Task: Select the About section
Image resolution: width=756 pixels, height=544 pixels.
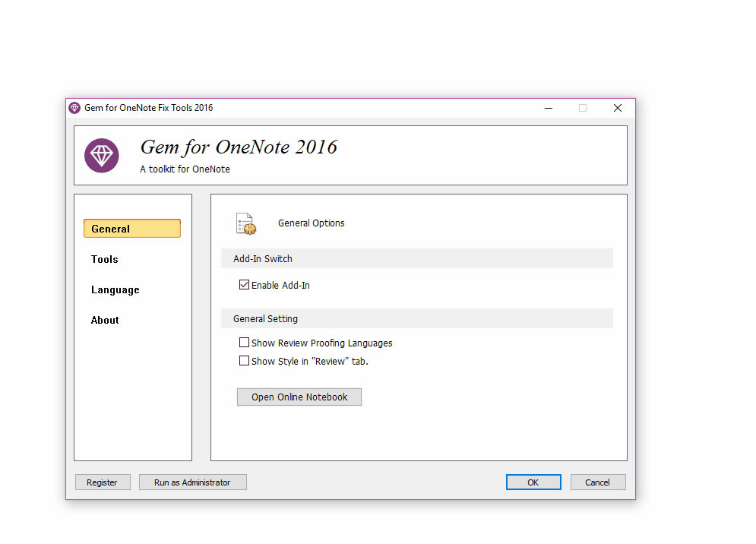Action: point(105,320)
